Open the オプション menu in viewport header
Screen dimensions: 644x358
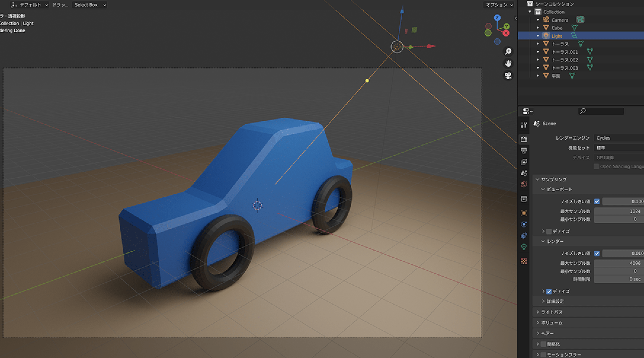pyautogui.click(x=498, y=5)
